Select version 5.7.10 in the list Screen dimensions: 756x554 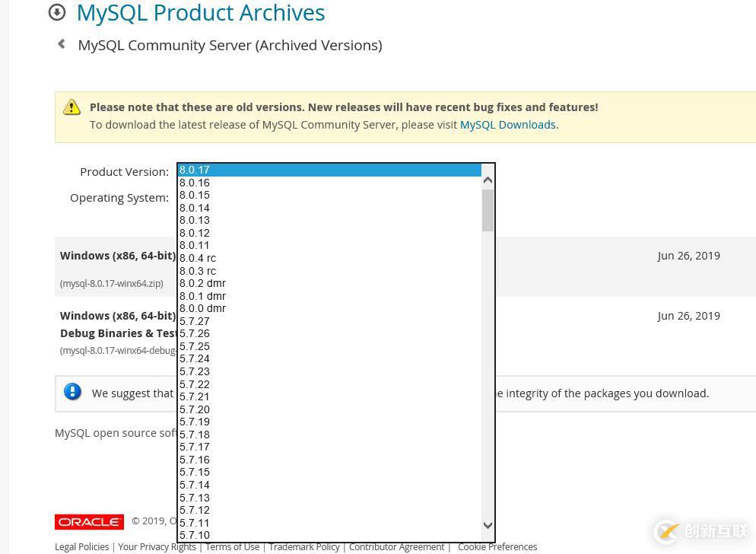[x=195, y=535]
